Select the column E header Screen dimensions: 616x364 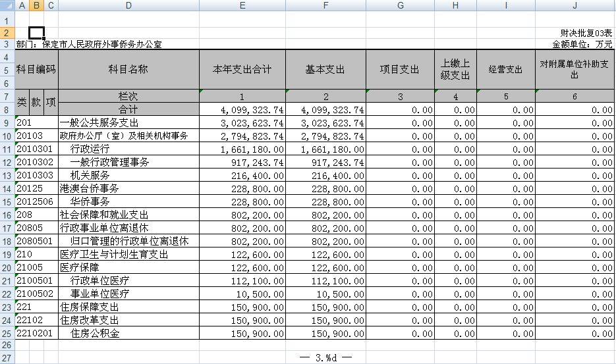tap(242, 5)
